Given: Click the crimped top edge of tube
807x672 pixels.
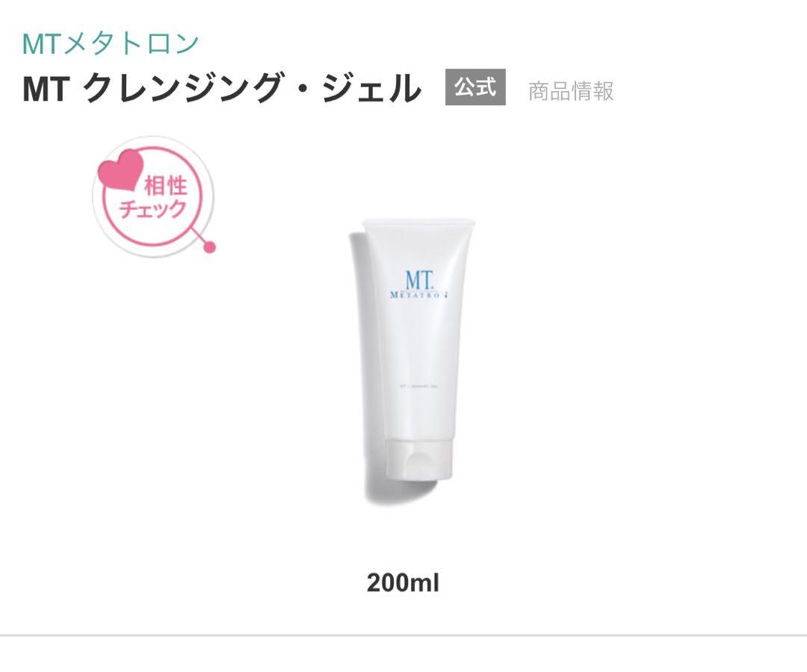Looking at the screenshot, I should click(419, 223).
